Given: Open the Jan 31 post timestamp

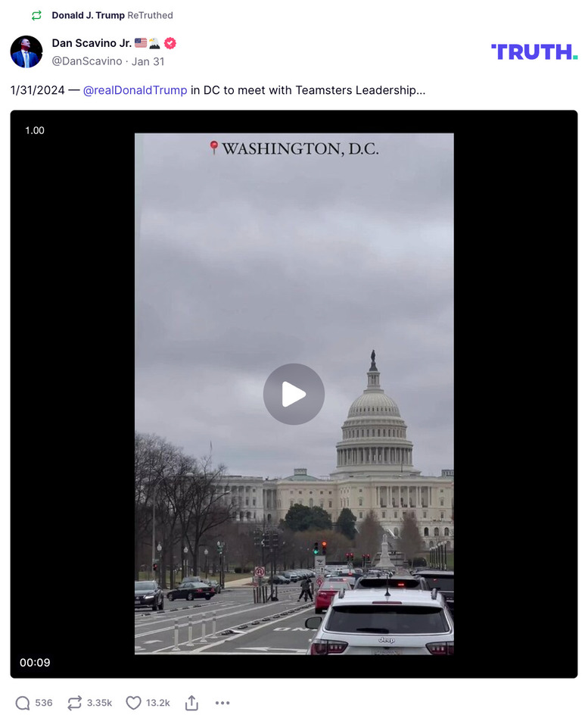Looking at the screenshot, I should click(x=148, y=61).
